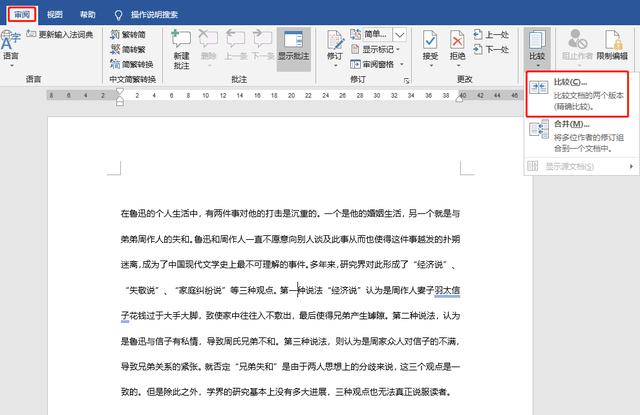The width and height of the screenshot is (640, 415).
Task: Click line starting 在鲁迅的个人生活中
Action: click(290, 213)
